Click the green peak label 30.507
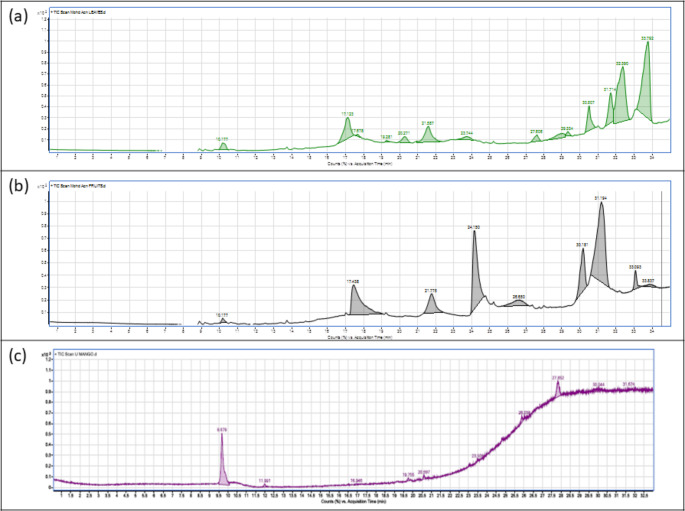The image size is (685, 511). click(x=588, y=103)
